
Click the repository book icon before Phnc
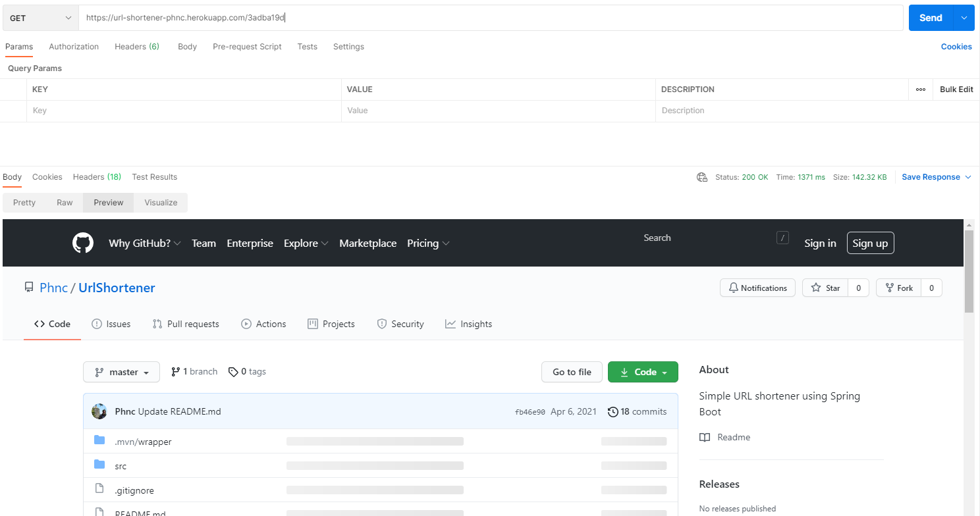point(29,288)
